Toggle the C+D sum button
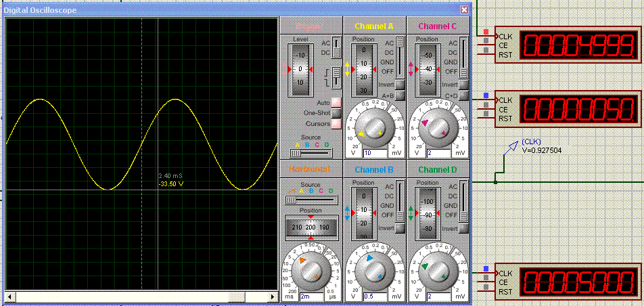Image resolution: width=644 pixels, height=306 pixels. pos(463,96)
